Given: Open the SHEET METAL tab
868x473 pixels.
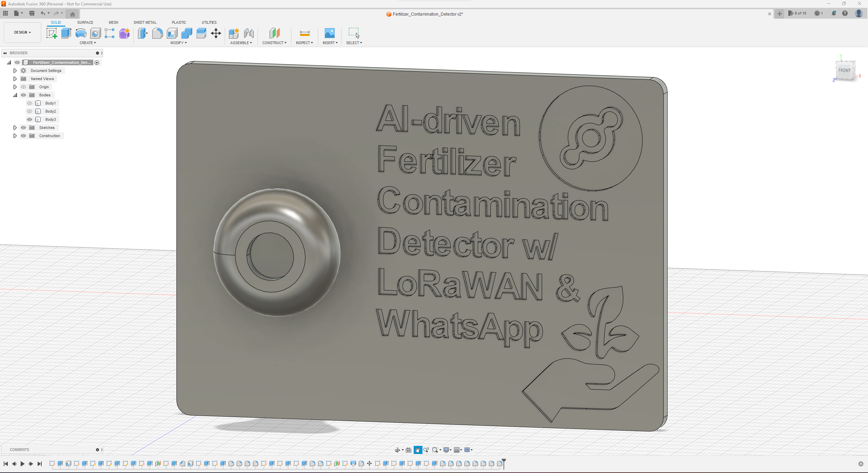Looking at the screenshot, I should [144, 22].
